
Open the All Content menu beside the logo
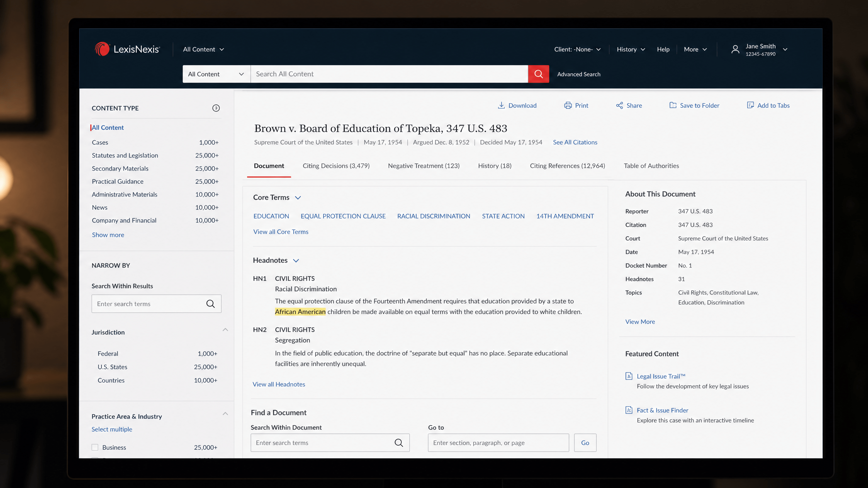pyautogui.click(x=203, y=49)
